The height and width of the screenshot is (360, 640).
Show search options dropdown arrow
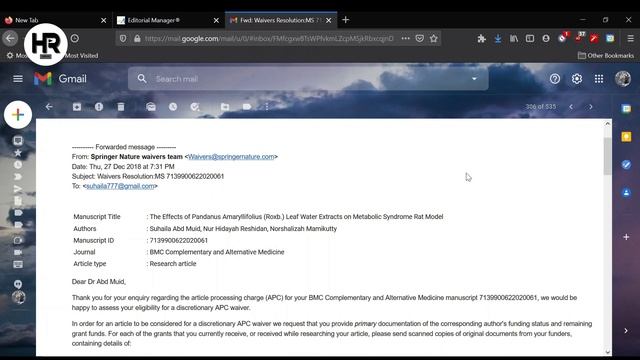pos(474,79)
